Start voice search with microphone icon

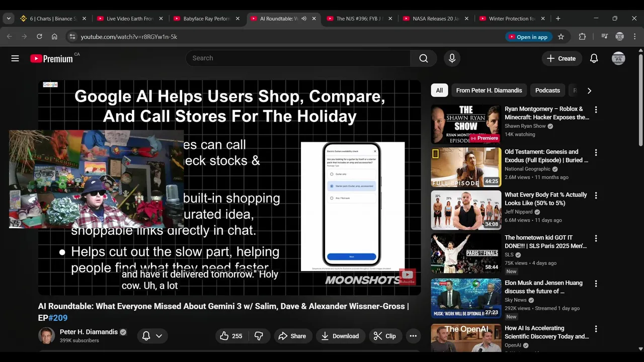coord(452,58)
